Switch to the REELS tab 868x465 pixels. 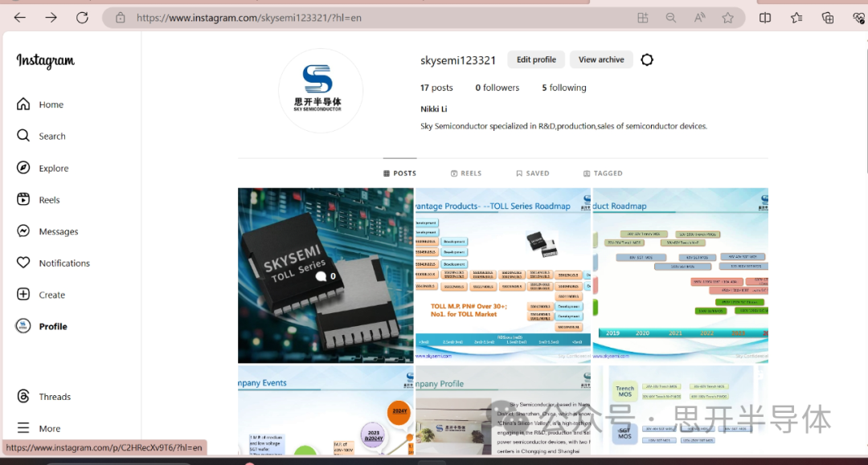pos(466,173)
